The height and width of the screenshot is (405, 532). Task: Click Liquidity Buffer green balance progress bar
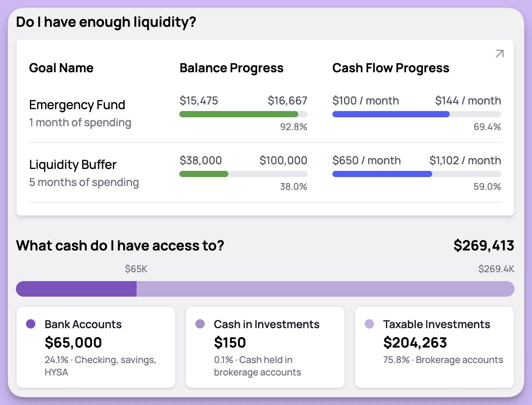click(204, 174)
